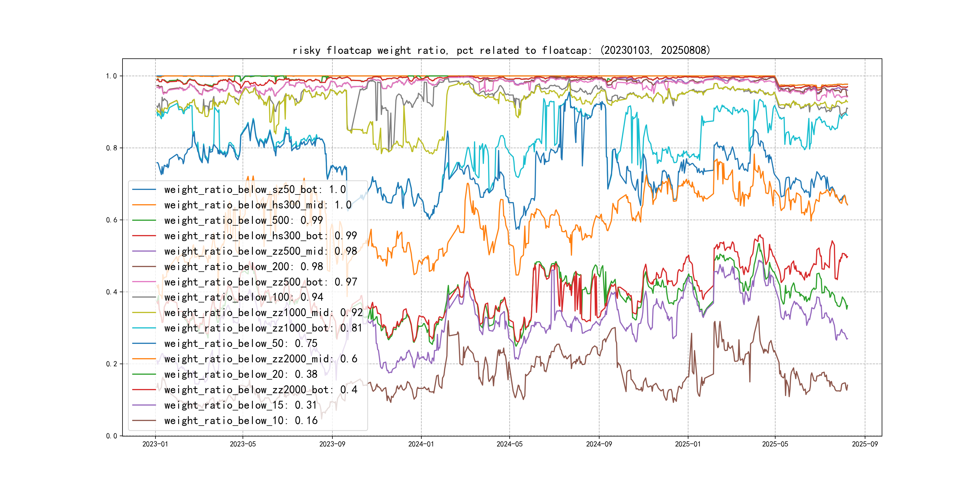Click the purple swatch for weight_ratio_below_zz500_mid

(x=144, y=251)
